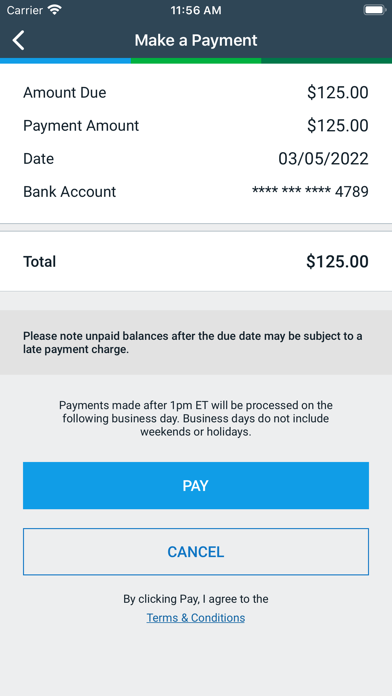392x696 pixels.
Task: Tap the Bank Account label
Action: tap(70, 192)
